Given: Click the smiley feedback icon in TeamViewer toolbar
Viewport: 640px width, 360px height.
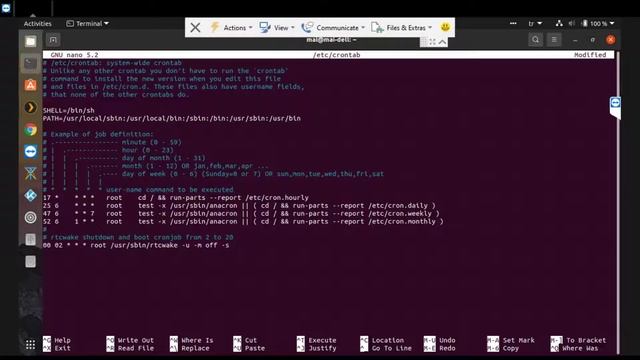Looking at the screenshot, I should click(x=445, y=27).
